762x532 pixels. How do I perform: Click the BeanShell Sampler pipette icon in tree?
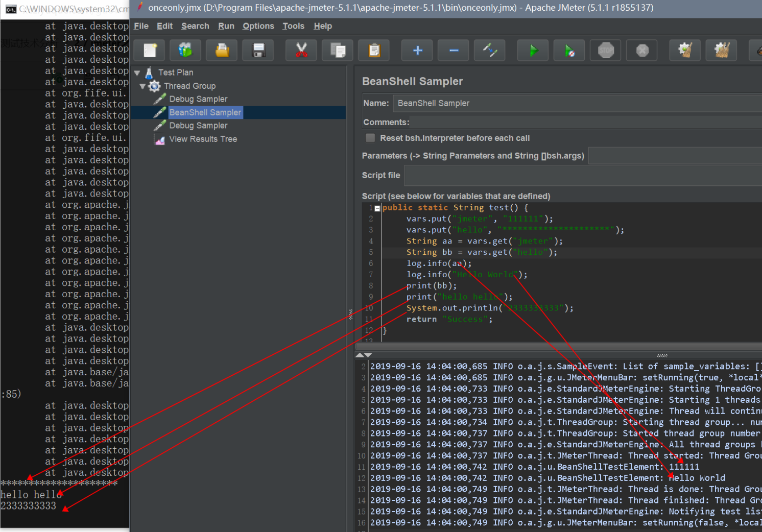click(x=160, y=112)
